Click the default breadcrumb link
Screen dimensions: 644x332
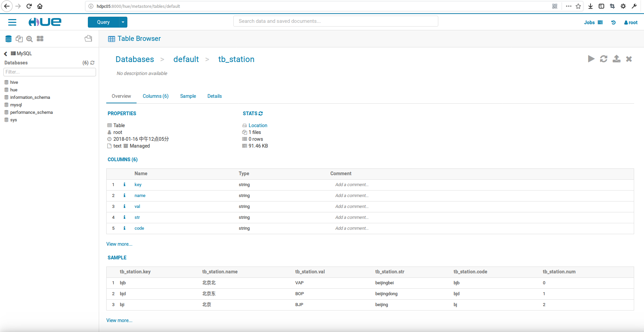click(186, 59)
